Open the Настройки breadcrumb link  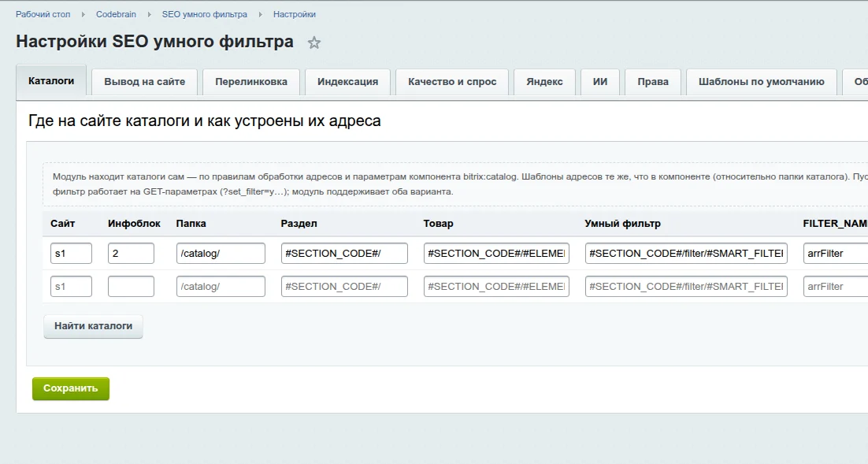pyautogui.click(x=294, y=14)
